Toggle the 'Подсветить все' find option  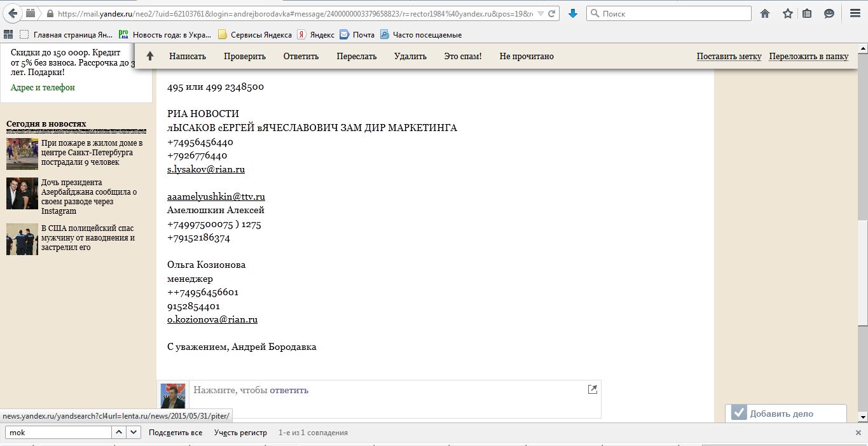click(x=176, y=433)
